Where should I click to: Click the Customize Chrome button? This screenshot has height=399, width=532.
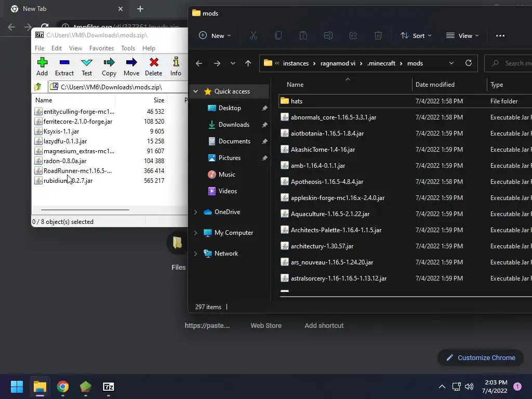[481, 357]
